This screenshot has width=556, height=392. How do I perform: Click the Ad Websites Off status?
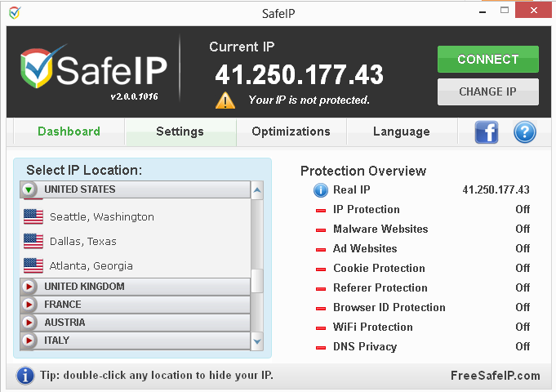523,248
